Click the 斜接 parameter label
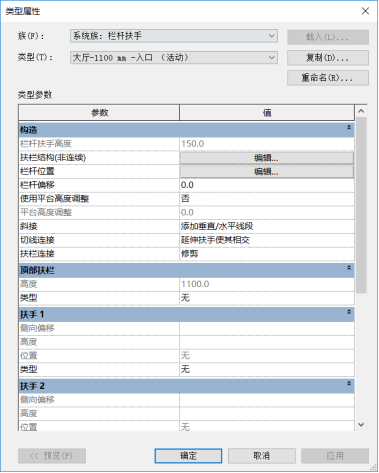The image size is (379, 473). [29, 226]
